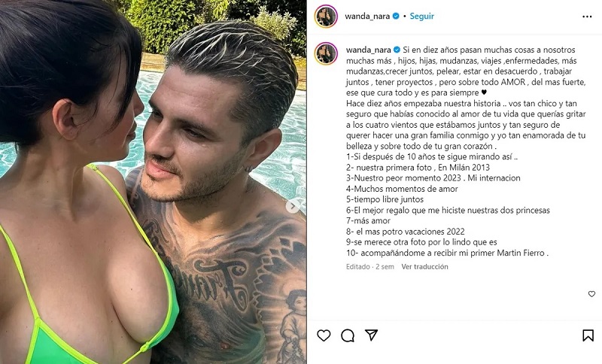Select the En Milán 2013 caption line
Viewport: 602px width, 364px height.
[418, 167]
